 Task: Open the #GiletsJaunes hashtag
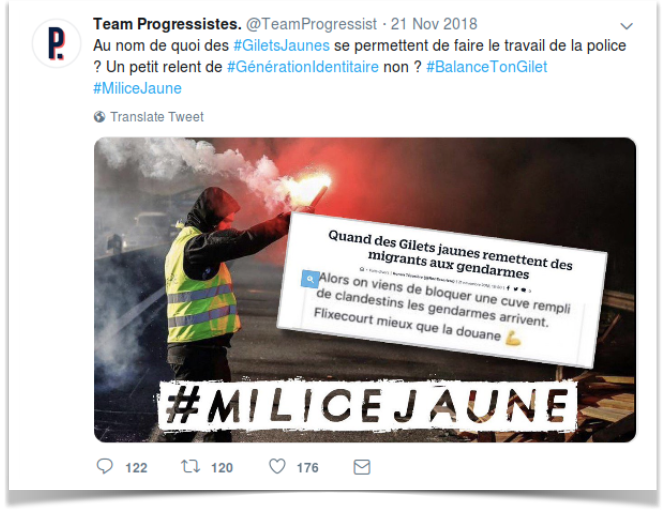281,45
